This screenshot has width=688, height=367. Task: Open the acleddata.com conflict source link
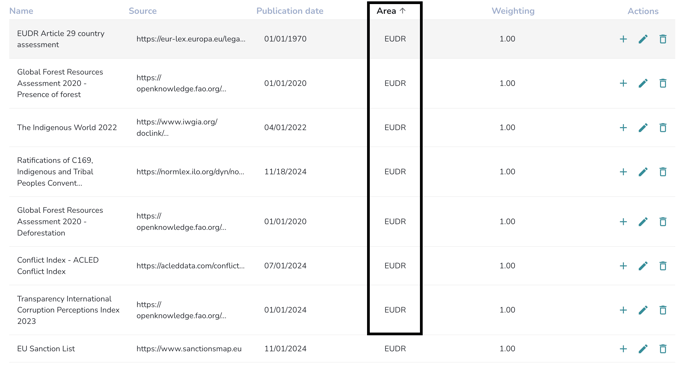pos(190,266)
